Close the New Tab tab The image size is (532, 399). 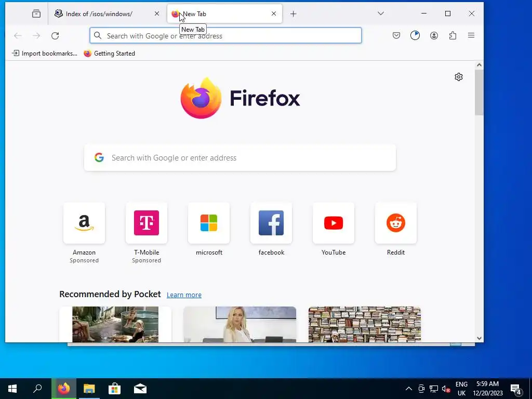(x=274, y=14)
